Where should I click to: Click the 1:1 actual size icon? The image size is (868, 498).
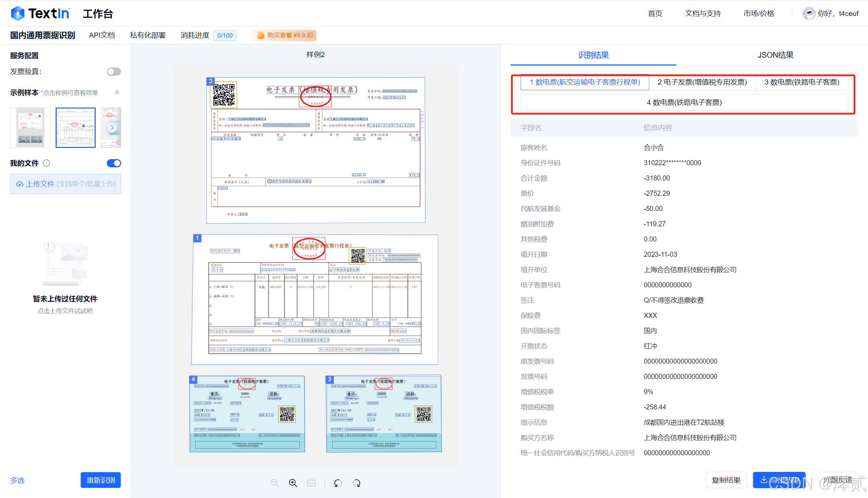pos(311,483)
